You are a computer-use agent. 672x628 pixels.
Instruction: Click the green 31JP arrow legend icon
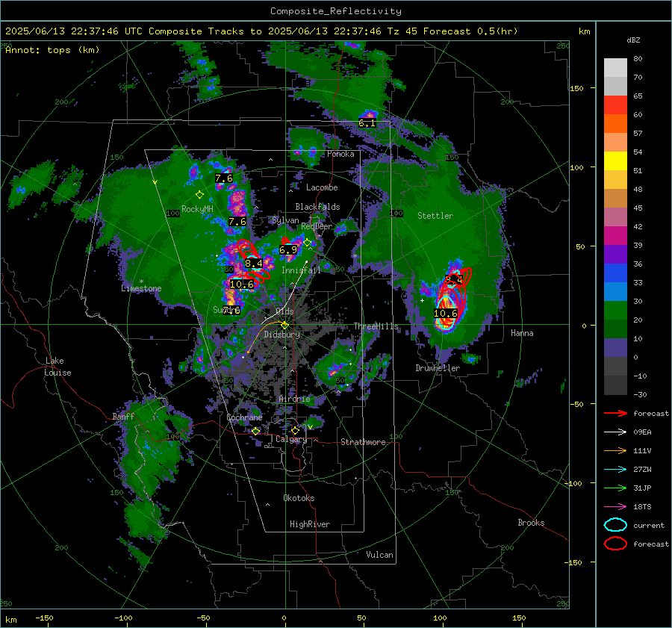pyautogui.click(x=615, y=488)
